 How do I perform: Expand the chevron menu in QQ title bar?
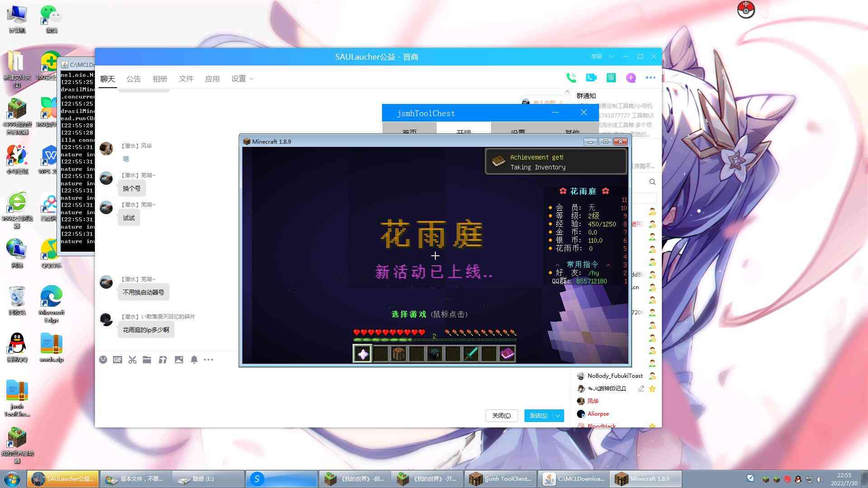612,56
